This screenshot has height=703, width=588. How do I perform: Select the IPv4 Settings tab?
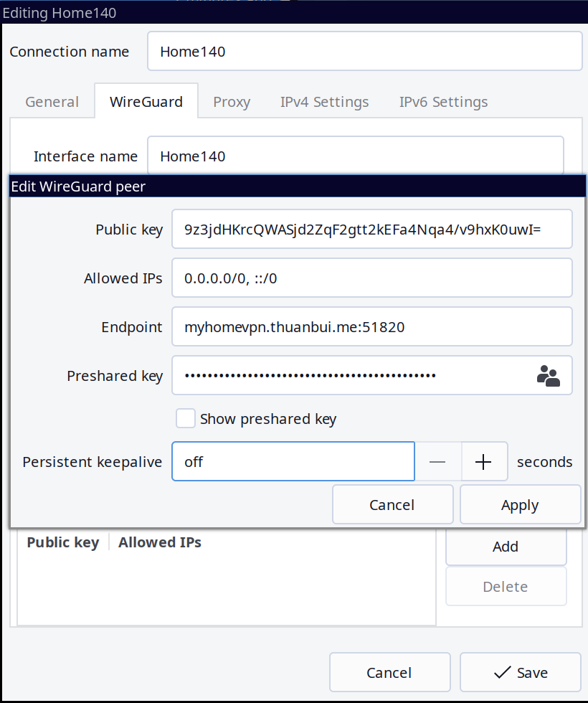point(324,102)
